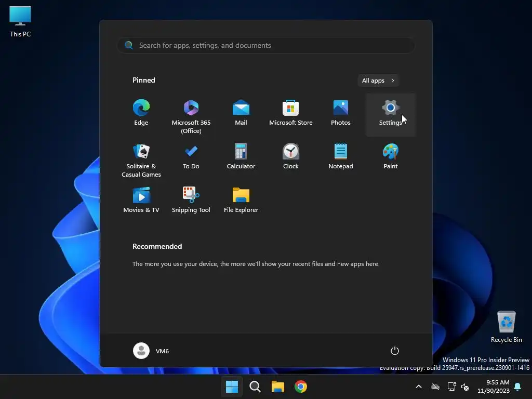The height and width of the screenshot is (399, 532).
Task: Click the Start menu search field
Action: [x=266, y=45]
